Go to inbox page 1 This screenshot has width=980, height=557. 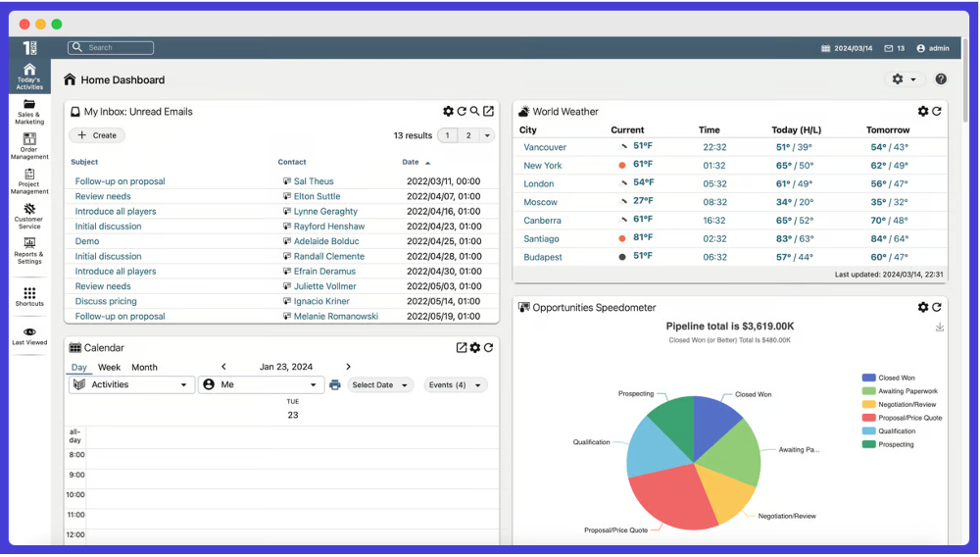point(447,135)
